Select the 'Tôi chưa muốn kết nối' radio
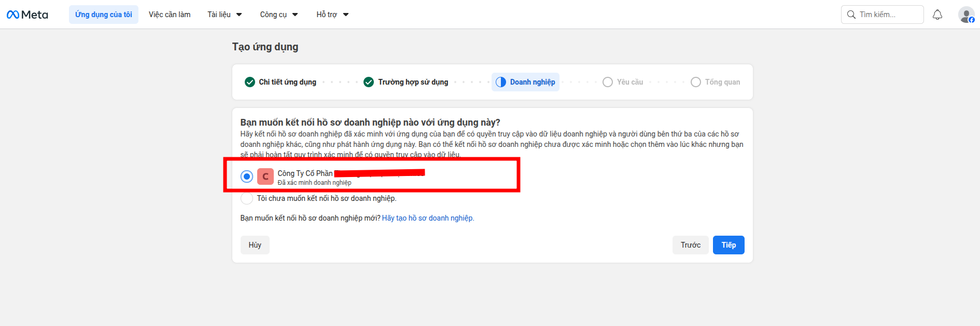The height and width of the screenshot is (326, 980). pos(247,198)
